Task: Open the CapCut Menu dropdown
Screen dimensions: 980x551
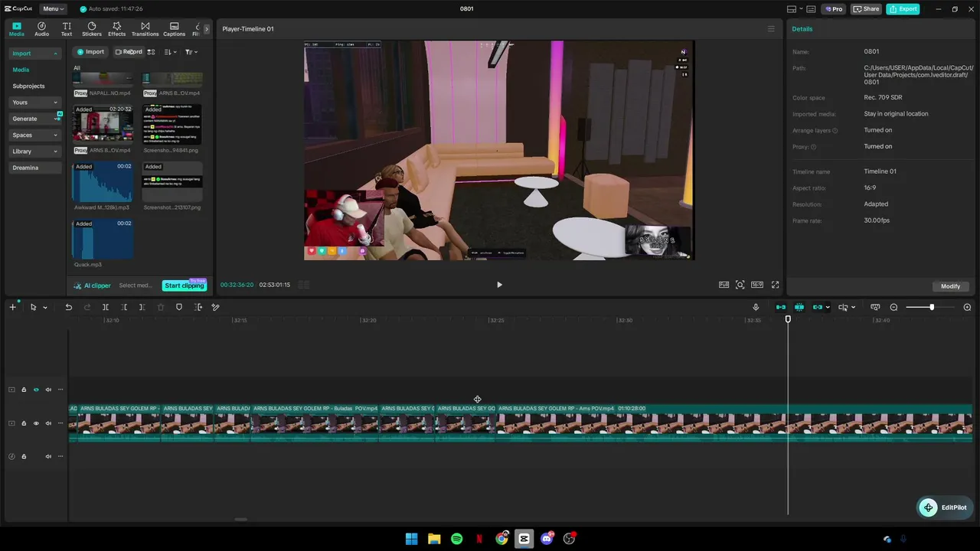Action: point(54,9)
